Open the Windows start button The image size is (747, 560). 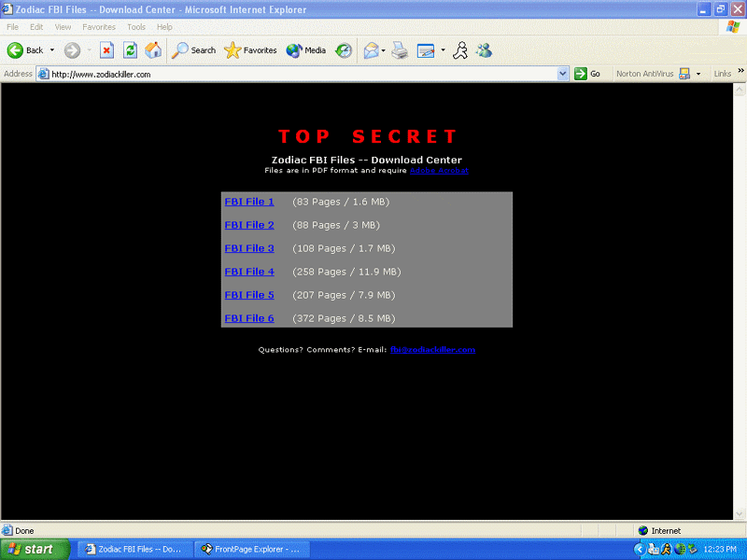pyautogui.click(x=35, y=550)
